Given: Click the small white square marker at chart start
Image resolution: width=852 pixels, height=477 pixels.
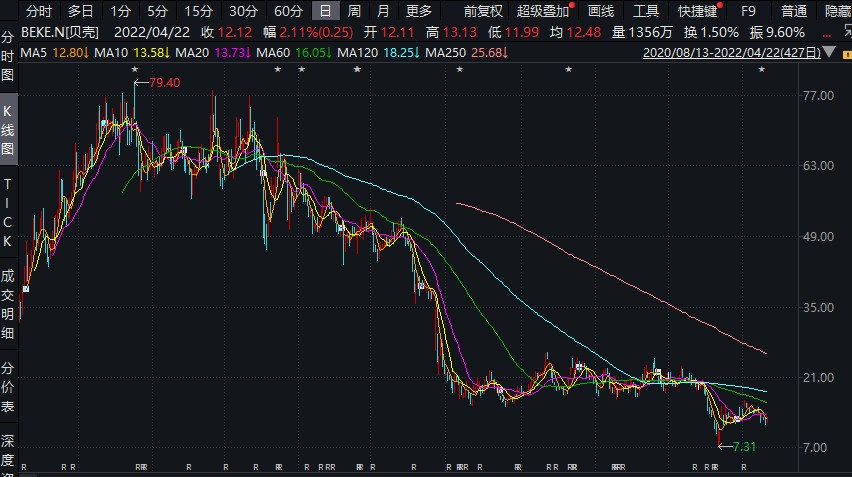Looking at the screenshot, I should [x=25, y=289].
